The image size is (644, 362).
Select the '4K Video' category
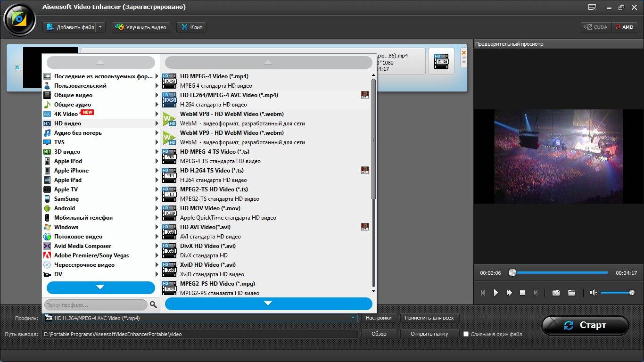[66, 114]
